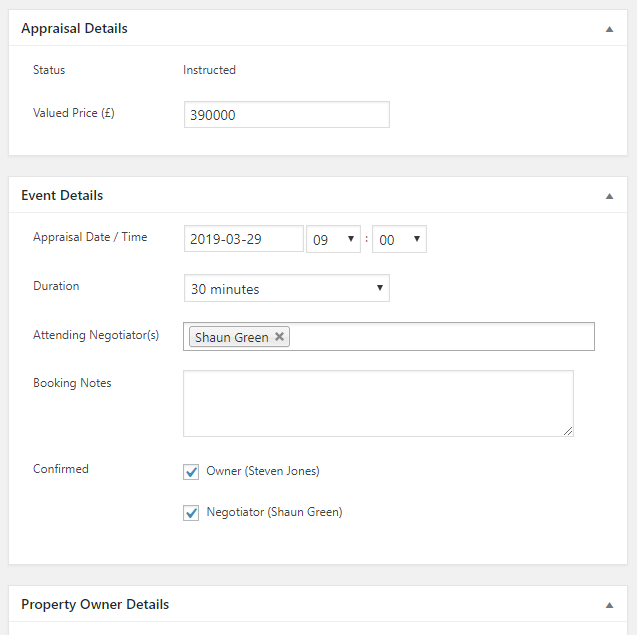This screenshot has width=637, height=635.
Task: Open the appraisal minutes dropdown
Action: [399, 239]
